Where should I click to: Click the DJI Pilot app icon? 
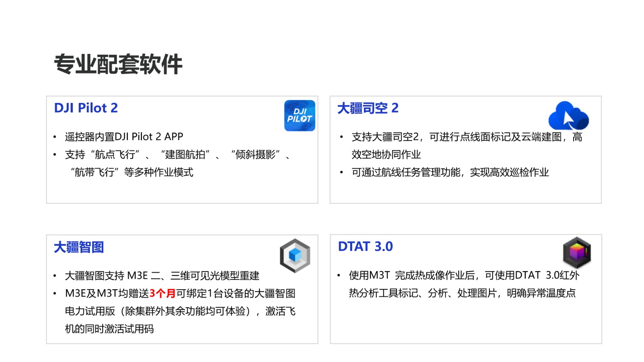coord(299,115)
